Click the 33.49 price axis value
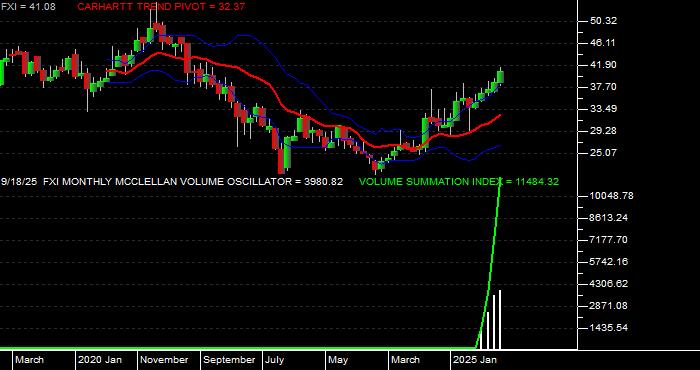Viewport: 700px width, 370px height. [x=604, y=108]
